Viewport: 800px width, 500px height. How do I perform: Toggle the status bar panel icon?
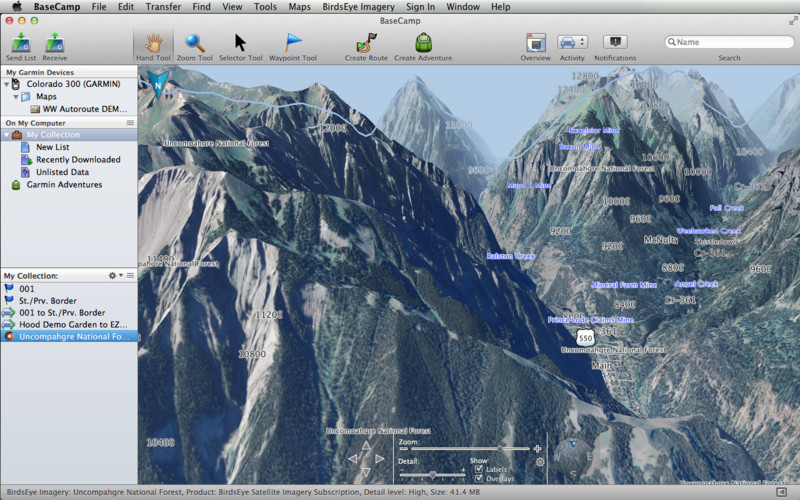[782, 492]
